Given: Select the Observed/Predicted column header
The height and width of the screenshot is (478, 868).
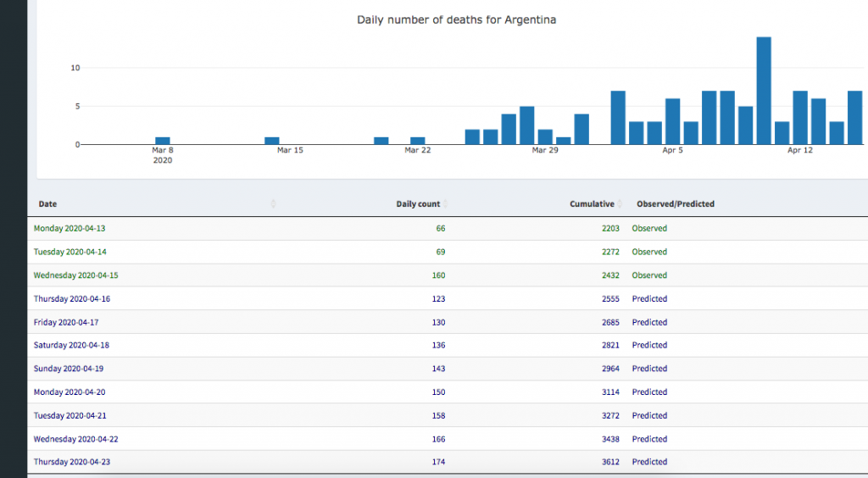Looking at the screenshot, I should 675,204.
